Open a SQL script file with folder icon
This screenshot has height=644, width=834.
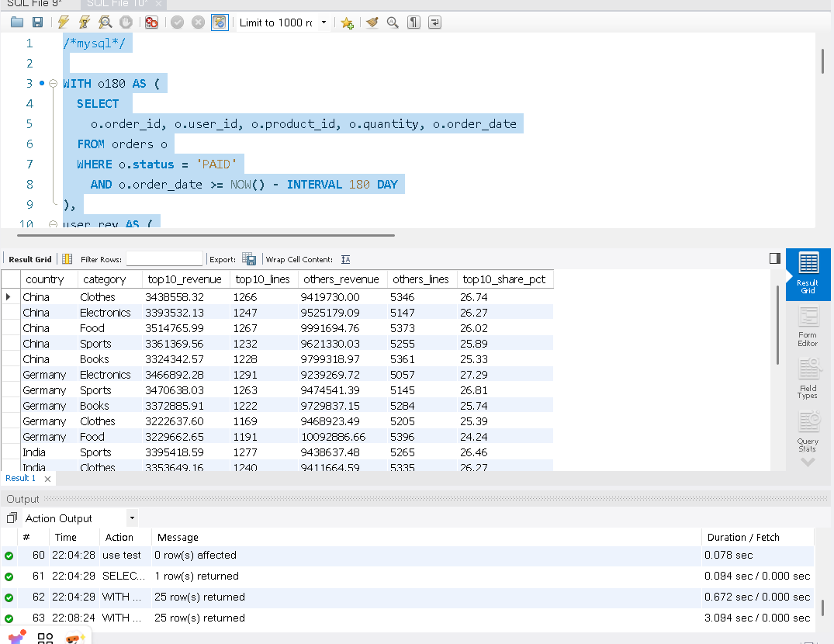(x=17, y=23)
